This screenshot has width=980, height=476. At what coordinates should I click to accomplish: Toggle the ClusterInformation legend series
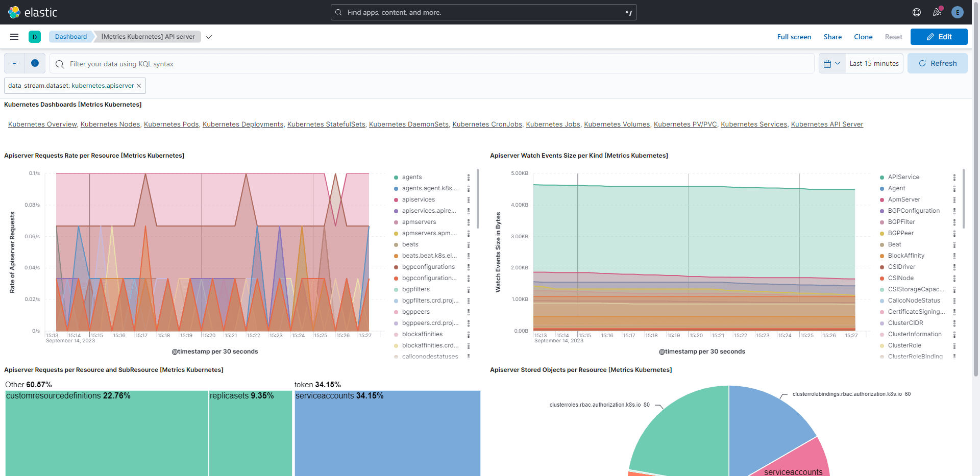click(x=915, y=334)
